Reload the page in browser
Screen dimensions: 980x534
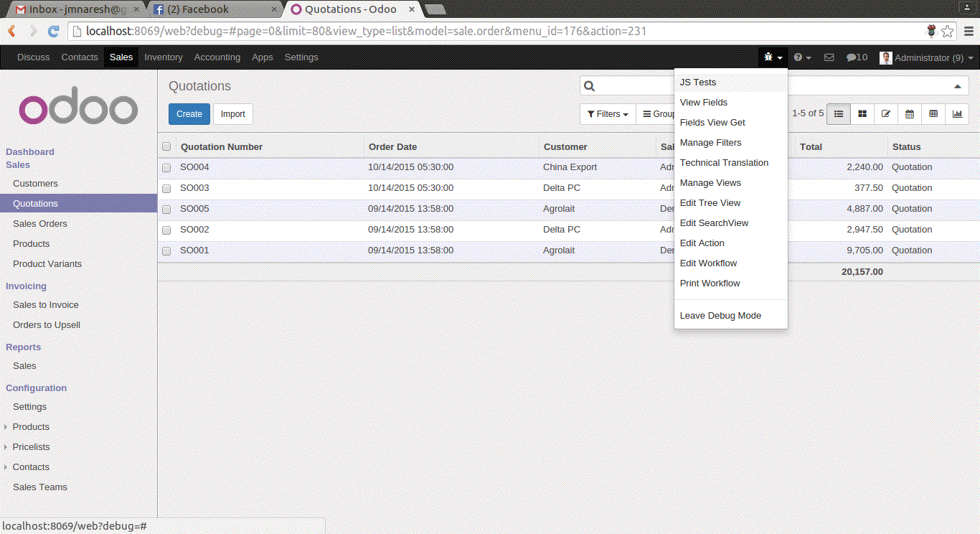click(x=53, y=31)
